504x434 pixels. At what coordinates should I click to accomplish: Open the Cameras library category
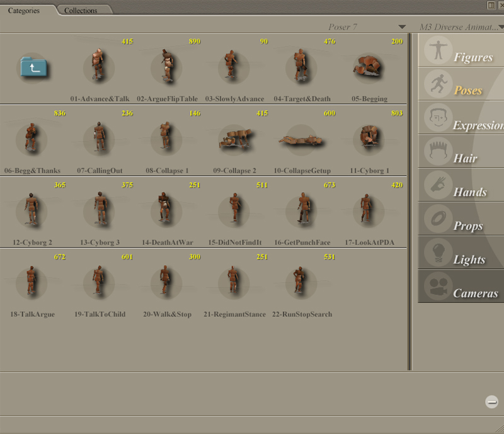(x=461, y=287)
